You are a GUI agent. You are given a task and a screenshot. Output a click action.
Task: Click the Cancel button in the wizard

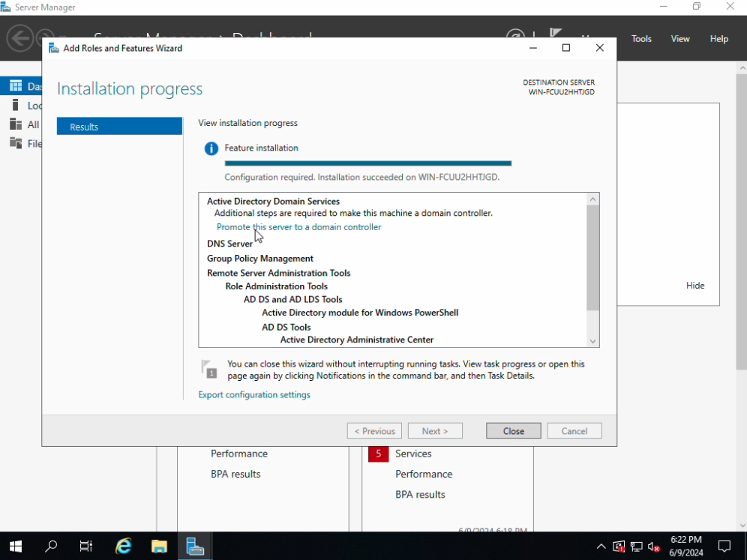574,431
